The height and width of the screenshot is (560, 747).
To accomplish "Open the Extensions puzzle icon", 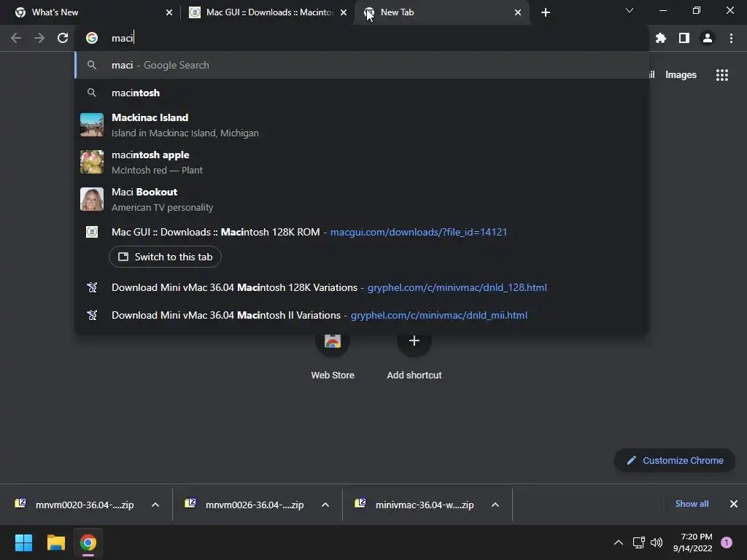I will (x=661, y=38).
